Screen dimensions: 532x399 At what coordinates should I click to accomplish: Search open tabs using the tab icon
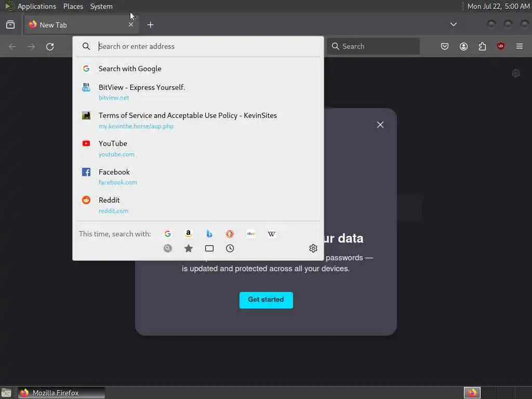coord(209,248)
